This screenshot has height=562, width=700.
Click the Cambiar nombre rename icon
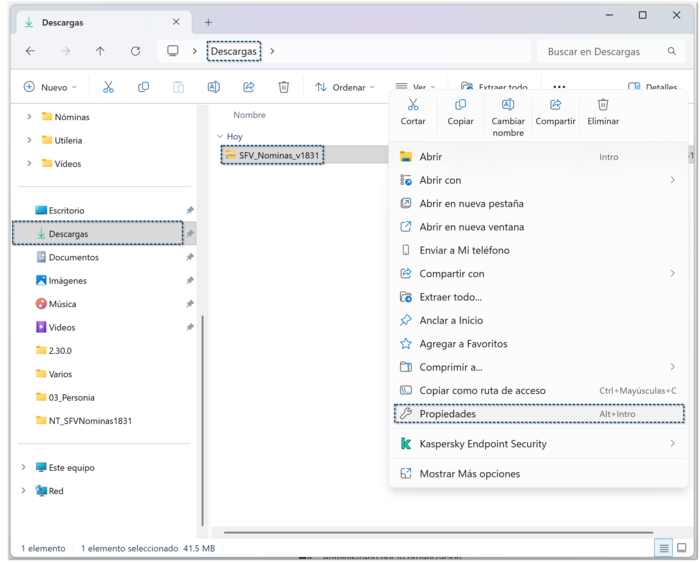508,105
